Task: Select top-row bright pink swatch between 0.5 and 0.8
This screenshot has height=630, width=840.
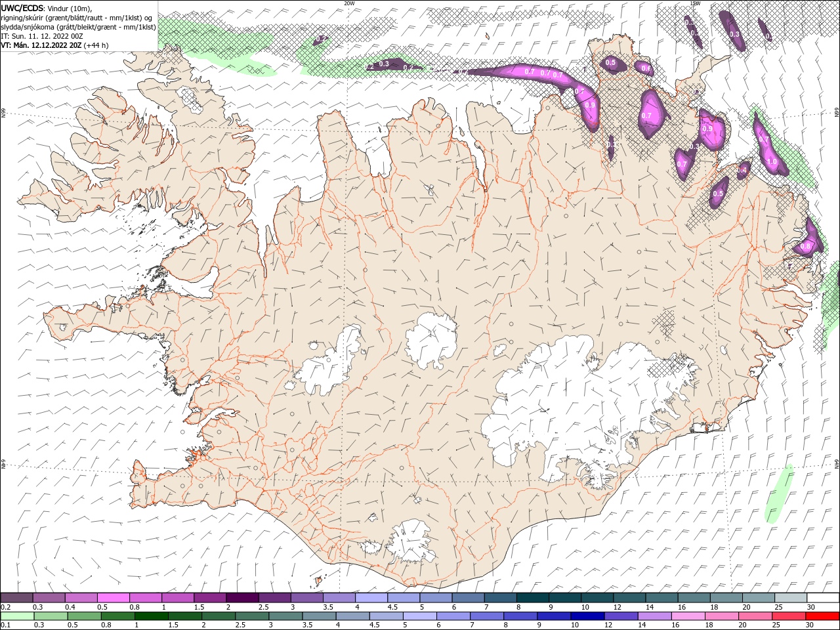Action: pyautogui.click(x=114, y=598)
